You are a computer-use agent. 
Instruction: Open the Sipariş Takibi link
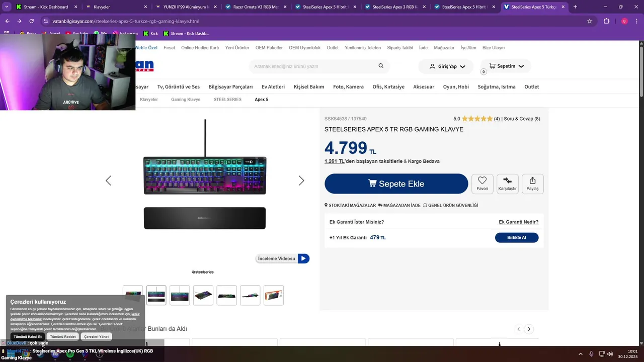[x=400, y=48]
